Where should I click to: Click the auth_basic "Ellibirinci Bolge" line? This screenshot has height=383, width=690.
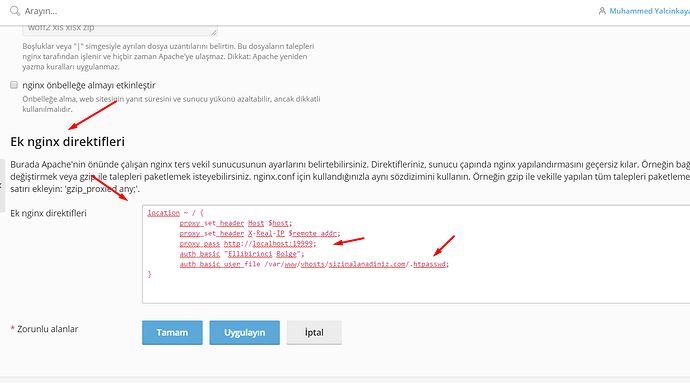[242, 254]
